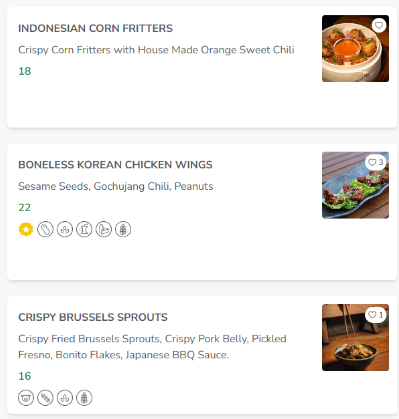Screen dimensions: 399x419
Task: Click the price 22 on Chicken Wings
Action: pos(25,207)
